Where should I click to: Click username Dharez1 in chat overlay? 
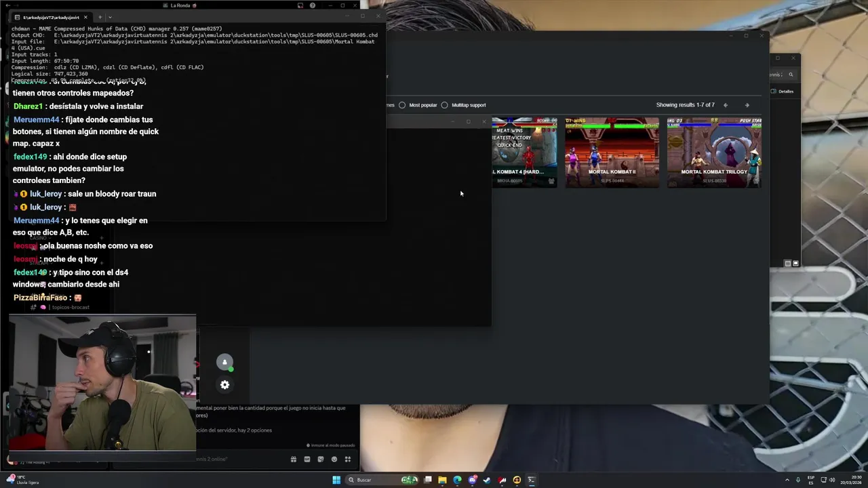pyautogui.click(x=28, y=106)
